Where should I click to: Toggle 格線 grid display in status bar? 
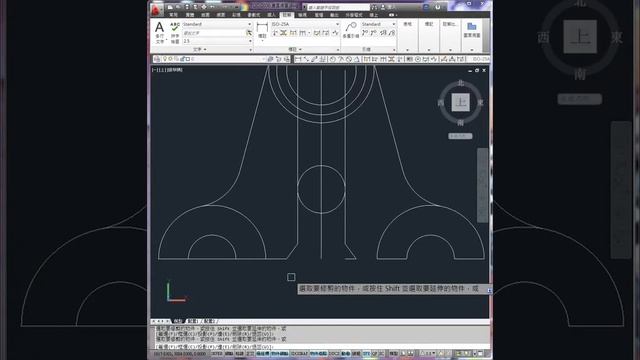coord(240,353)
